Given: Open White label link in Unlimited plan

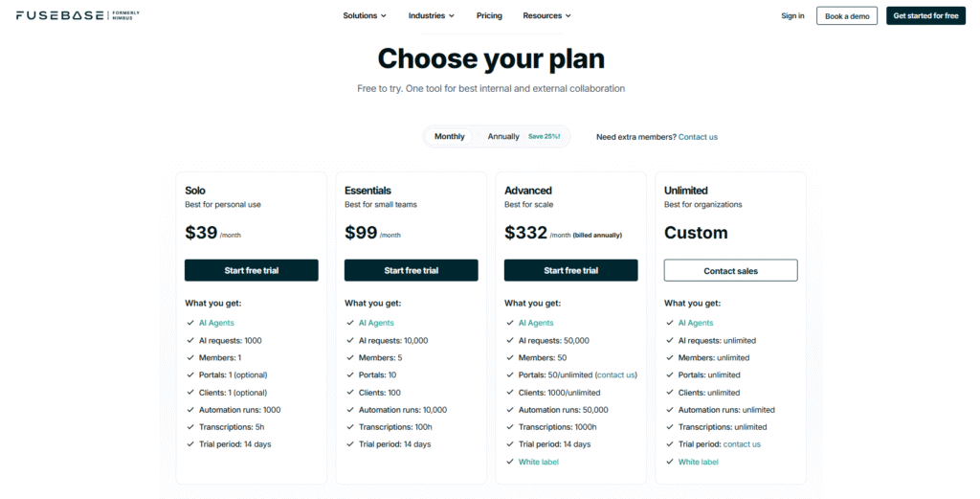Looking at the screenshot, I should (x=699, y=462).
